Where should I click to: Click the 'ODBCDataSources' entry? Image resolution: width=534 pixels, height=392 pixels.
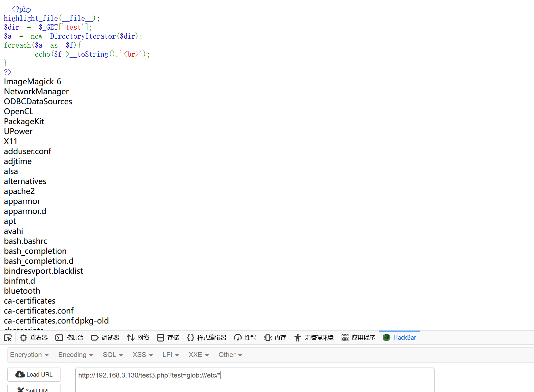[x=38, y=102]
